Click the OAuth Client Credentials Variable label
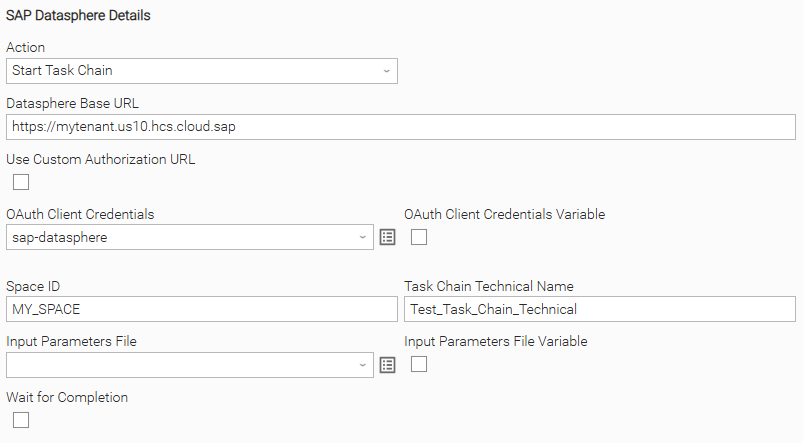The height and width of the screenshot is (443, 803). [504, 214]
